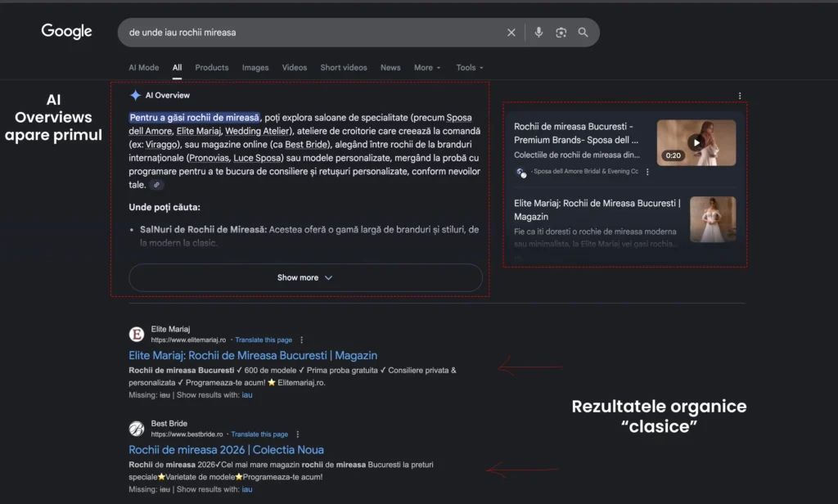838x504 pixels.
Task: Open the Short videos tab
Action: [x=344, y=67]
